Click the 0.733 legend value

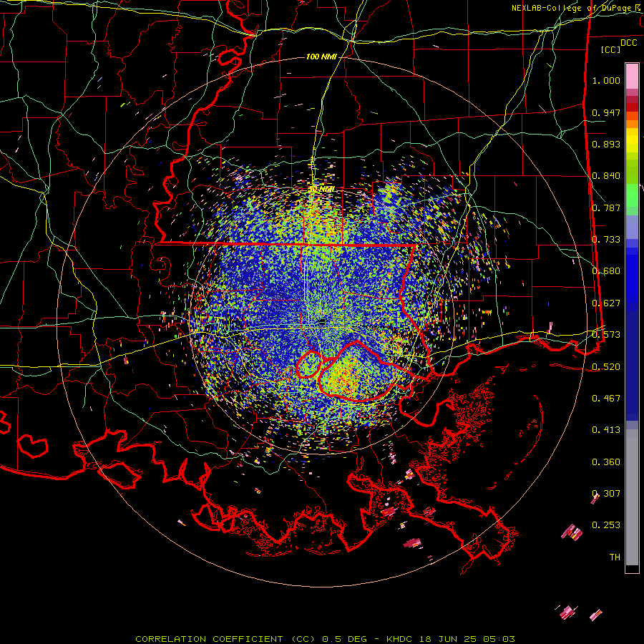point(606,240)
